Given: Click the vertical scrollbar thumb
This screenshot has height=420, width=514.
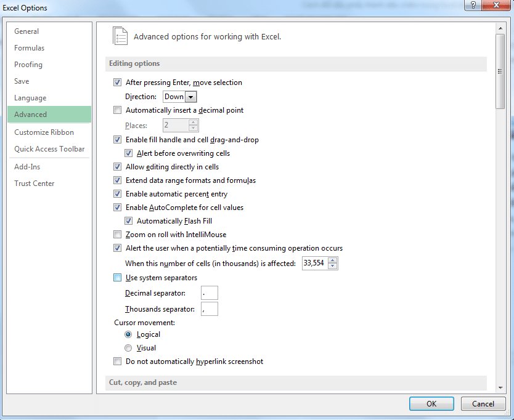Looking at the screenshot, I should coord(500,71).
